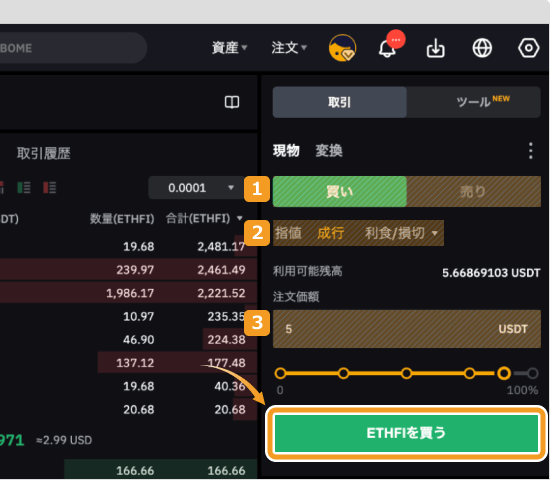Click the 注文価額 USDT input field

tap(407, 329)
